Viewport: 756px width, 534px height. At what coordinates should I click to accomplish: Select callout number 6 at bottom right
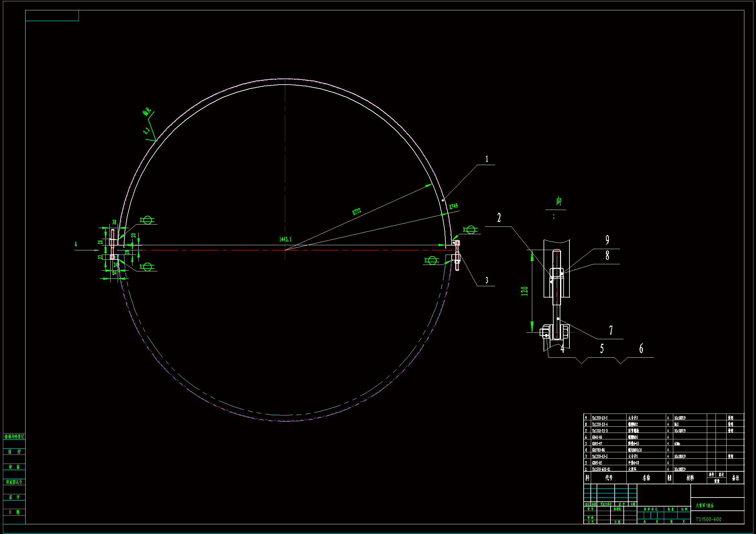pyautogui.click(x=641, y=349)
